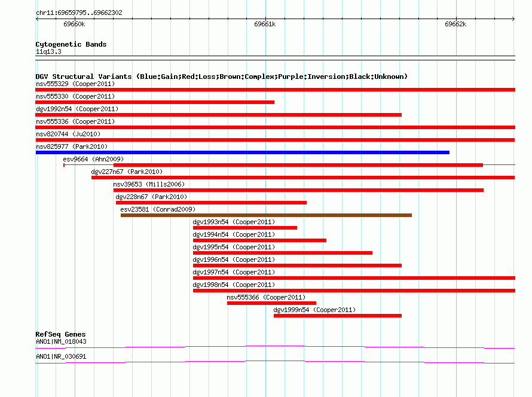
Task: Click the ANO1|NR_030691 gene label
Action: point(61,356)
